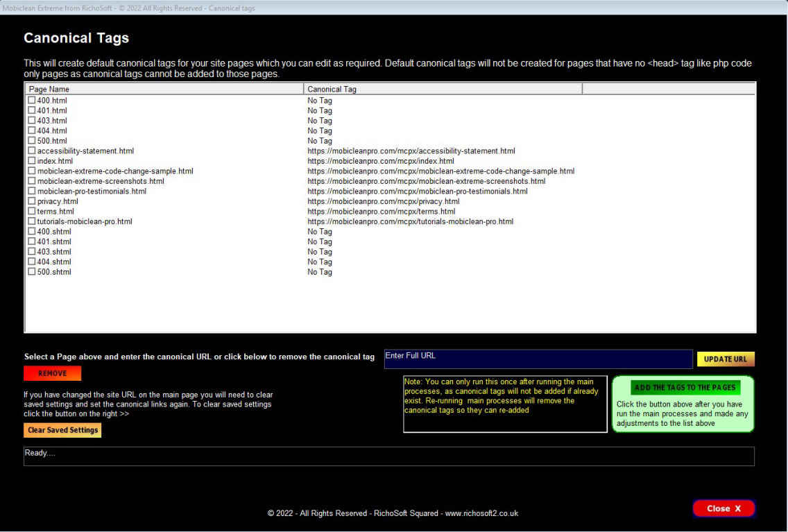Check the 400.shtml checkbox
This screenshot has width=788, height=532.
[32, 232]
